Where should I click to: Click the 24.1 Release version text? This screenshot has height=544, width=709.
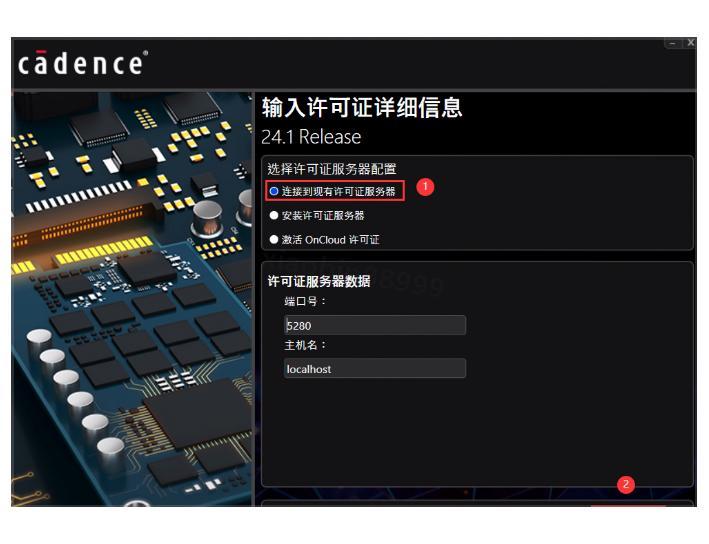coord(311,137)
